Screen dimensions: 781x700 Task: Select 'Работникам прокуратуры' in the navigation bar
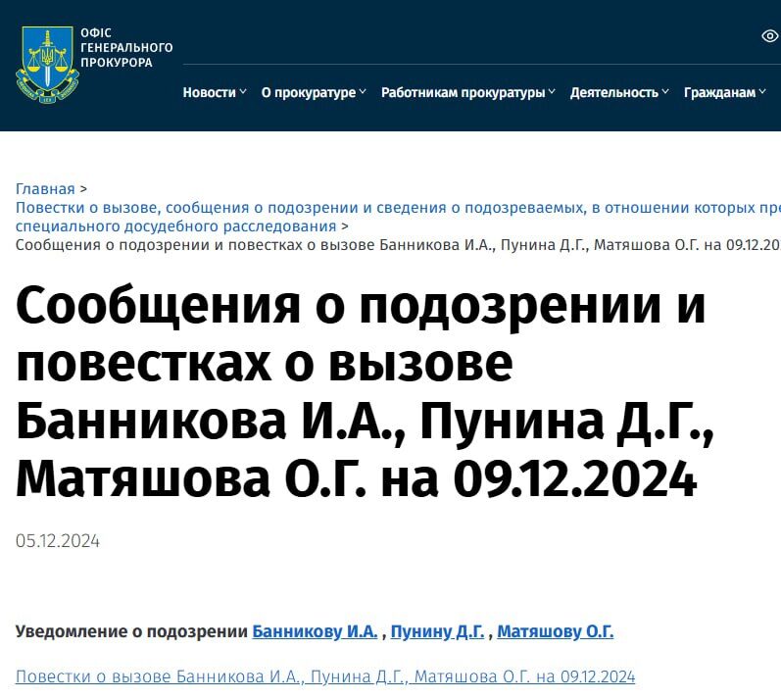click(x=463, y=92)
